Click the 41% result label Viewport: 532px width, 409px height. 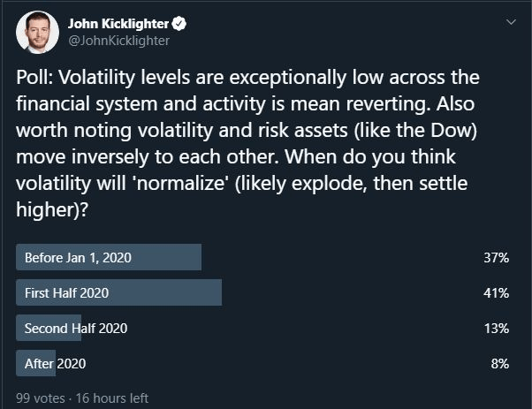pos(496,293)
